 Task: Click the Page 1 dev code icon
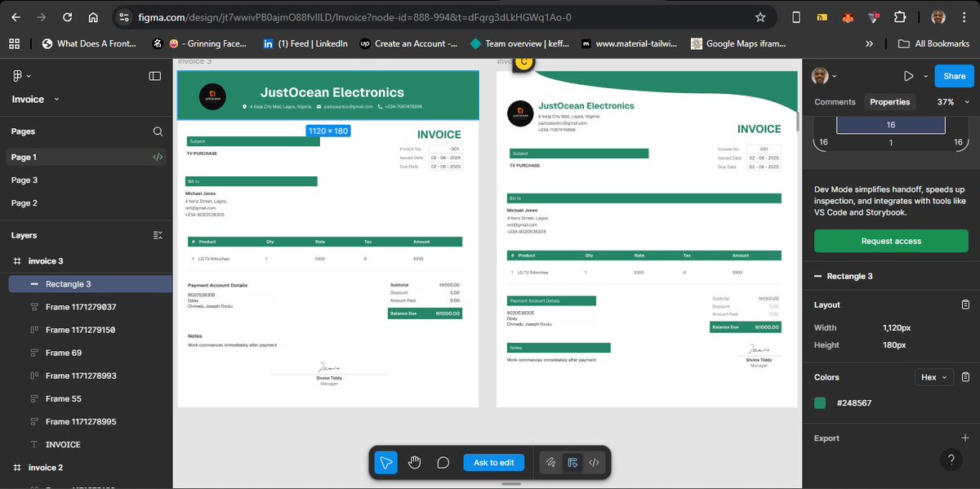coord(158,158)
